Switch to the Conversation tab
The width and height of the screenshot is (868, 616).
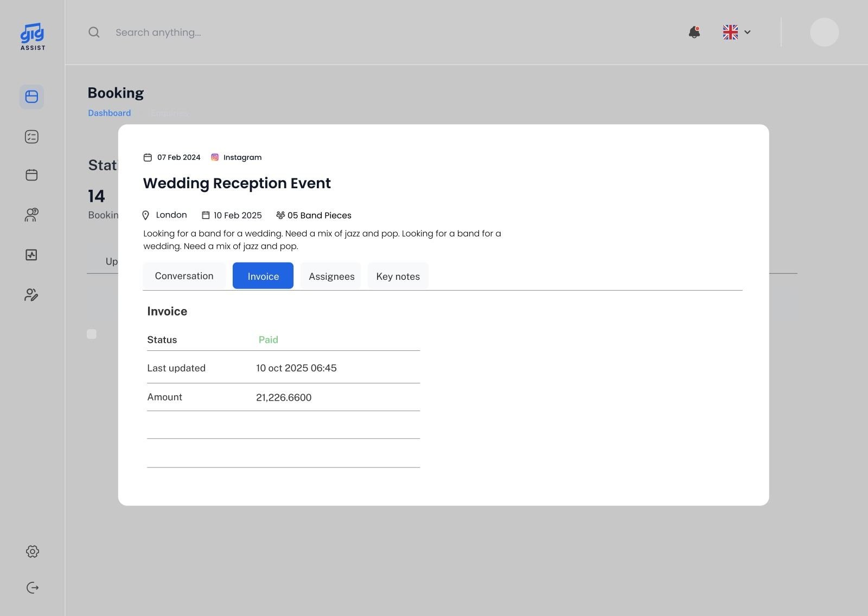(x=184, y=276)
